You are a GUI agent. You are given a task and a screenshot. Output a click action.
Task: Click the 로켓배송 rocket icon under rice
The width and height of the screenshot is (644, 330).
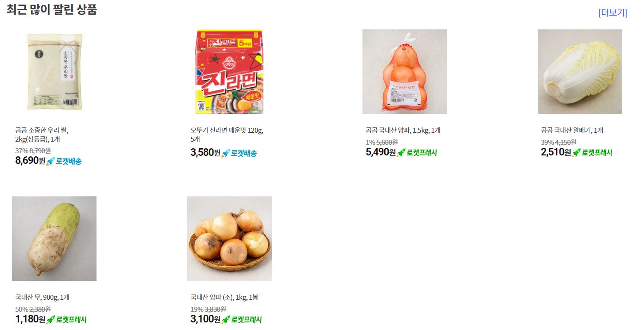[x=51, y=161]
